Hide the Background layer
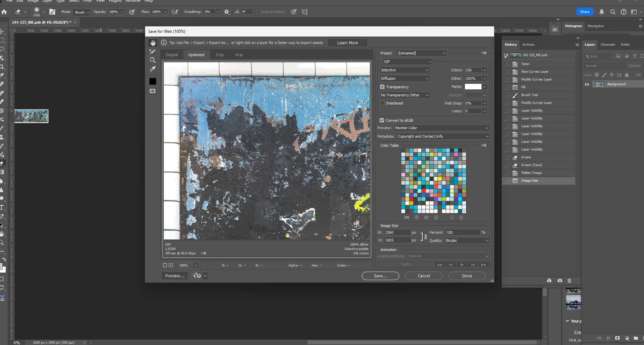644x345 pixels. 587,84
